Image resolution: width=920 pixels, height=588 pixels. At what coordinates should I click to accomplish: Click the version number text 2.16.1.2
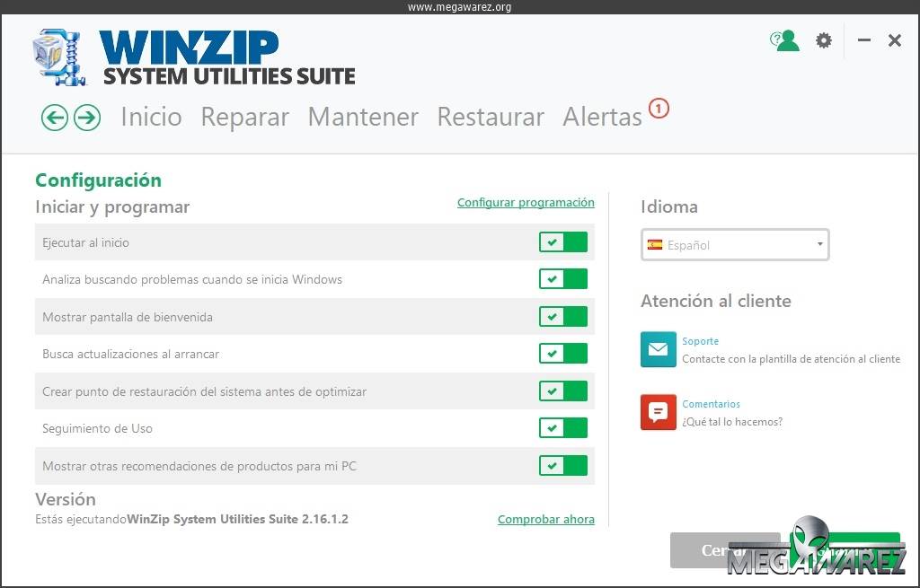325,520
